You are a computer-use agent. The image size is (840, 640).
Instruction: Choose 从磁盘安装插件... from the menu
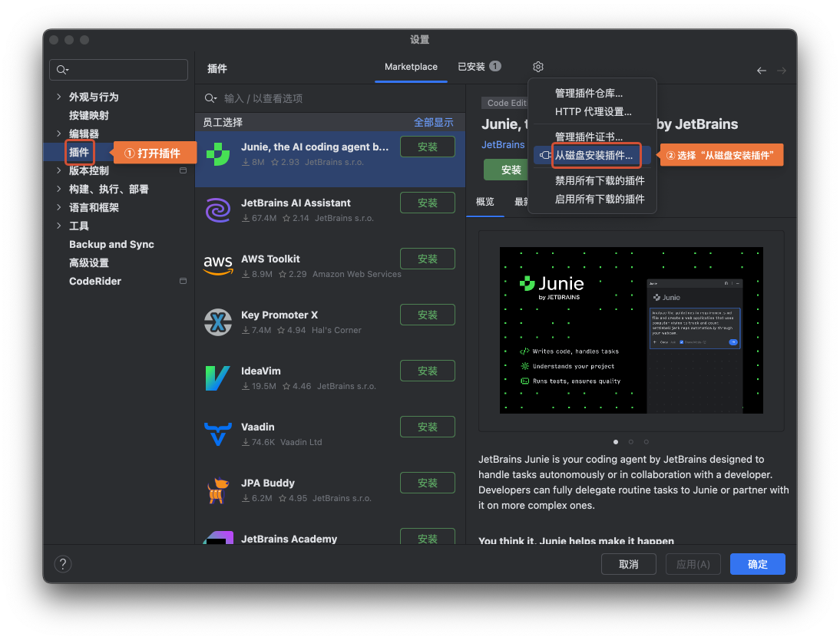[x=594, y=155]
